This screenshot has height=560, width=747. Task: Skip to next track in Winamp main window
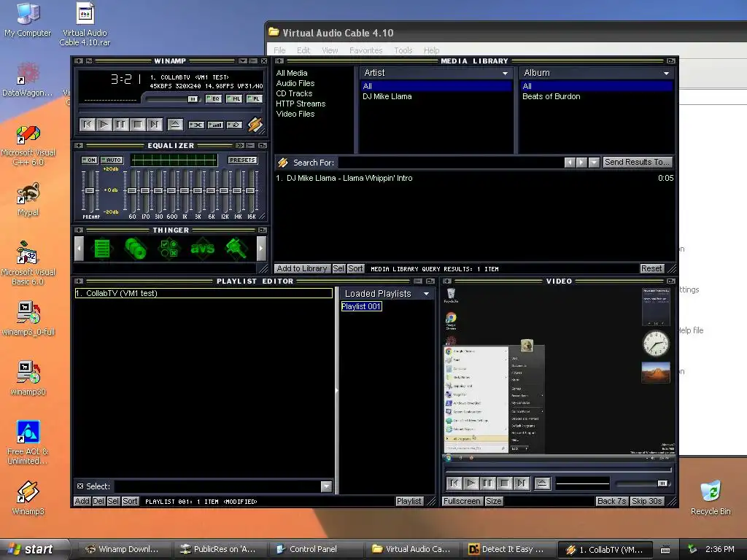click(154, 125)
